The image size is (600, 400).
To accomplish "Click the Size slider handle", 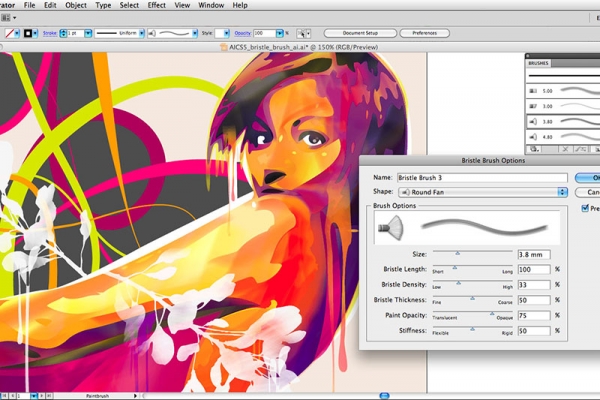I will pyautogui.click(x=458, y=253).
